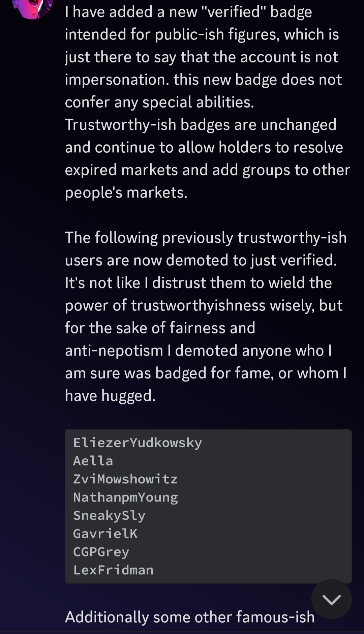Tap the scroll-to-bottom chevron button

(x=331, y=599)
